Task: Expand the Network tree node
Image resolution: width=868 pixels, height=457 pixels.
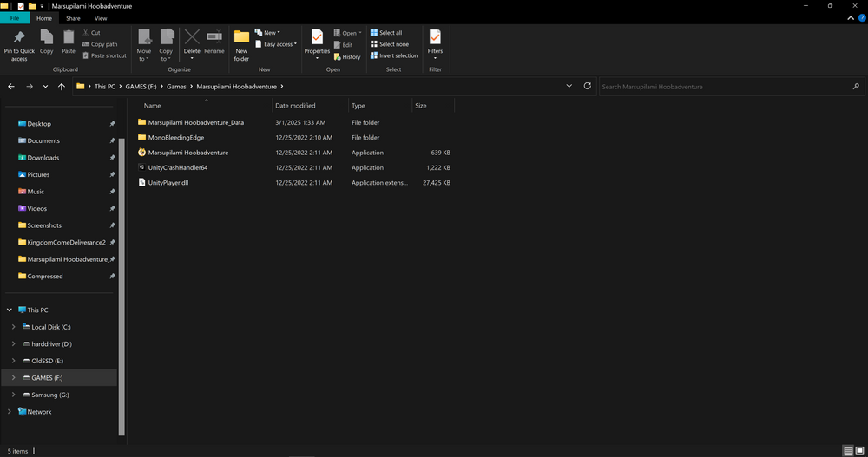Action: click(x=10, y=412)
